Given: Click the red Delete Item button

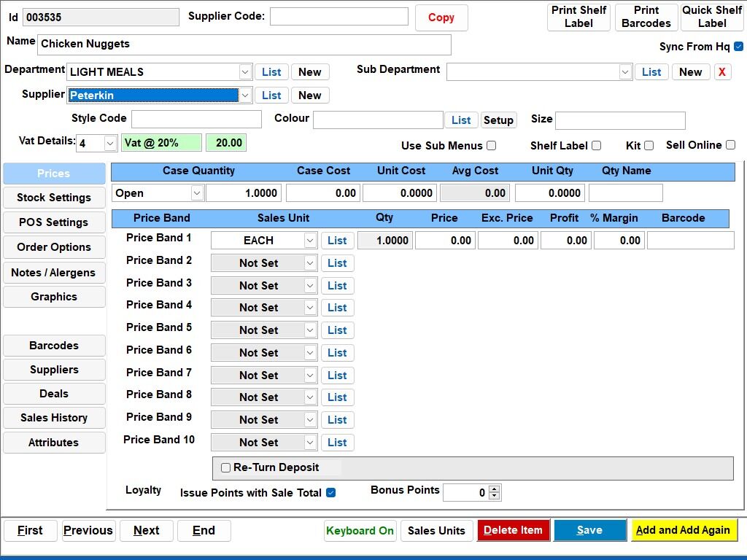Looking at the screenshot, I should [513, 531].
